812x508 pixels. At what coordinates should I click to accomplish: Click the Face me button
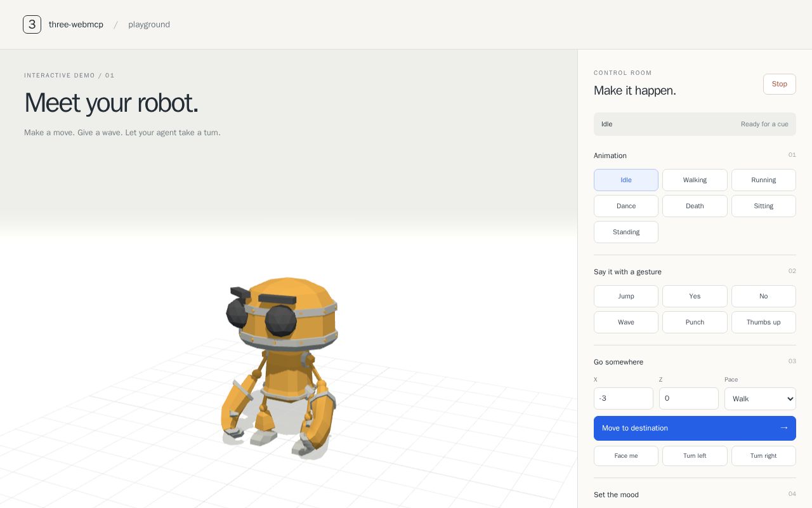[626, 456]
